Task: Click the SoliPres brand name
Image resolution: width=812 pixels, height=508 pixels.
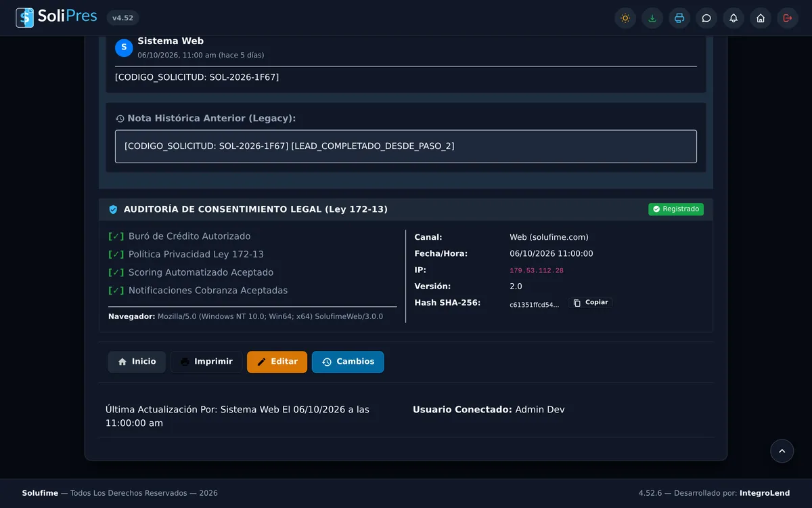Action: [x=67, y=16]
